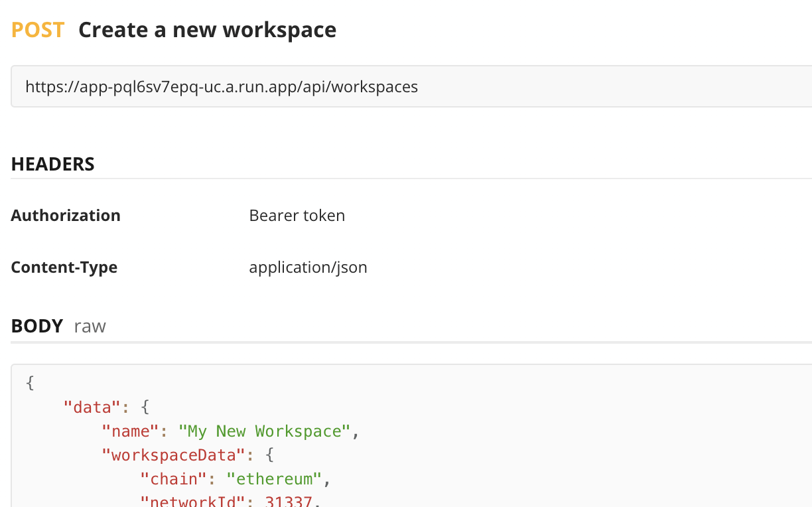
Task: Click the "Bearer token" header value
Action: (x=297, y=216)
